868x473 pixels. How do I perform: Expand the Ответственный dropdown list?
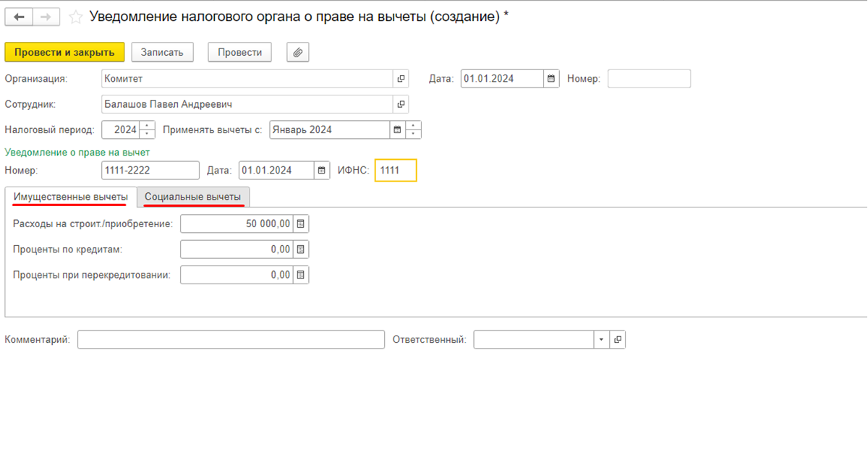[602, 340]
